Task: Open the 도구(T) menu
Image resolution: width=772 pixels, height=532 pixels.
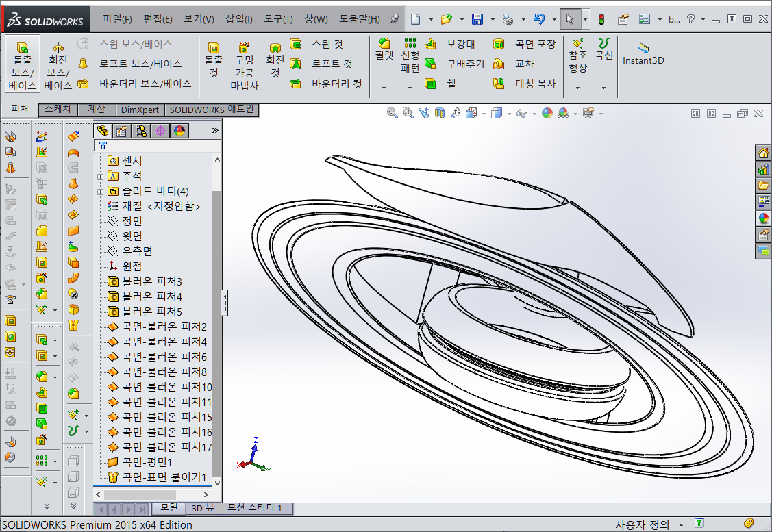Action: (278, 19)
